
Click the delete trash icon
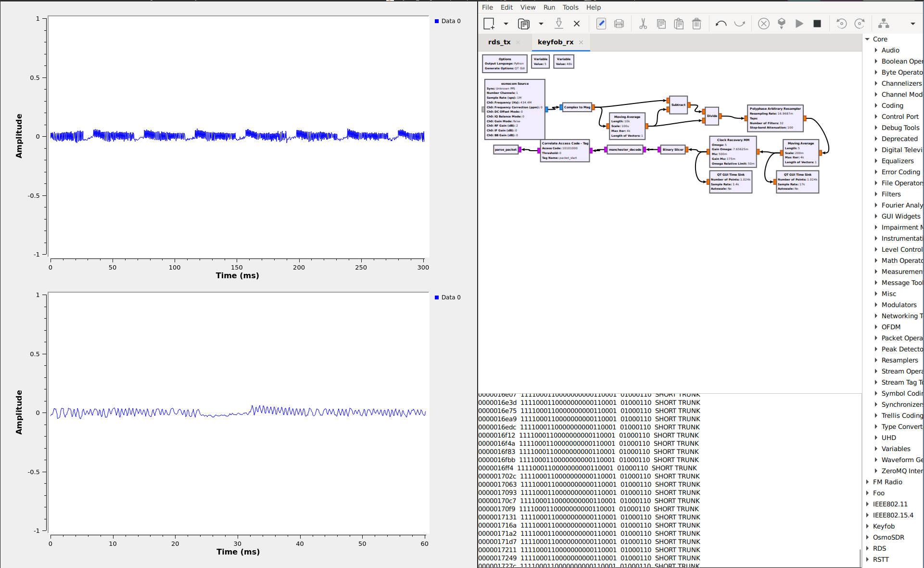(696, 24)
